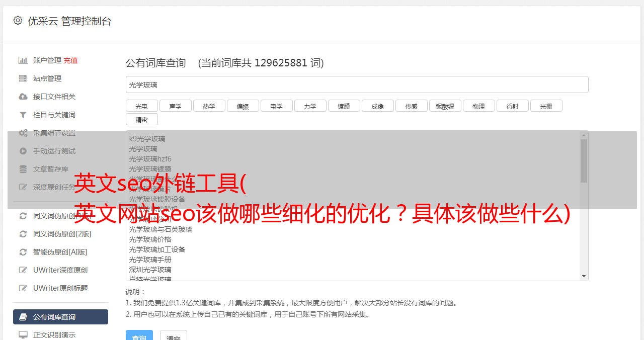644x340 pixels.
Task: Open the 正文识别演示 monitor icon
Action: coord(23,334)
